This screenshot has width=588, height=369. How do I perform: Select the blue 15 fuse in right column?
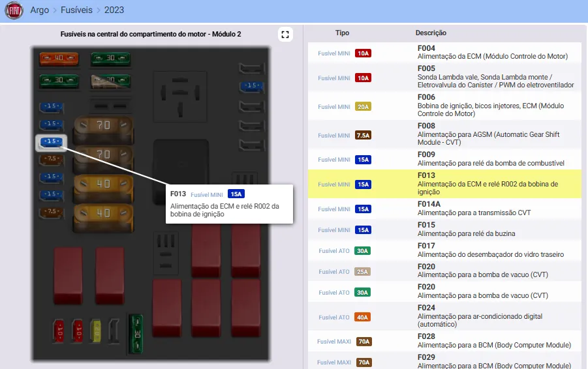click(x=251, y=87)
